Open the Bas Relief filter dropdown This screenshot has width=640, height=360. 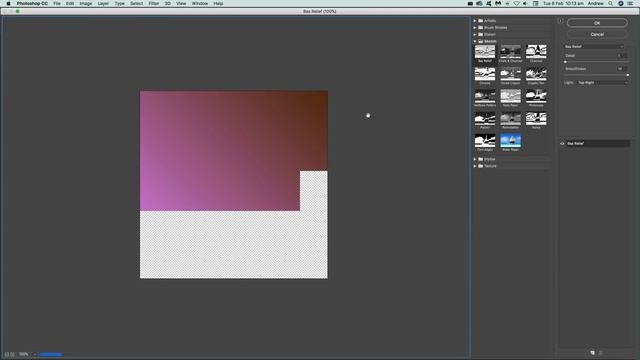(594, 47)
